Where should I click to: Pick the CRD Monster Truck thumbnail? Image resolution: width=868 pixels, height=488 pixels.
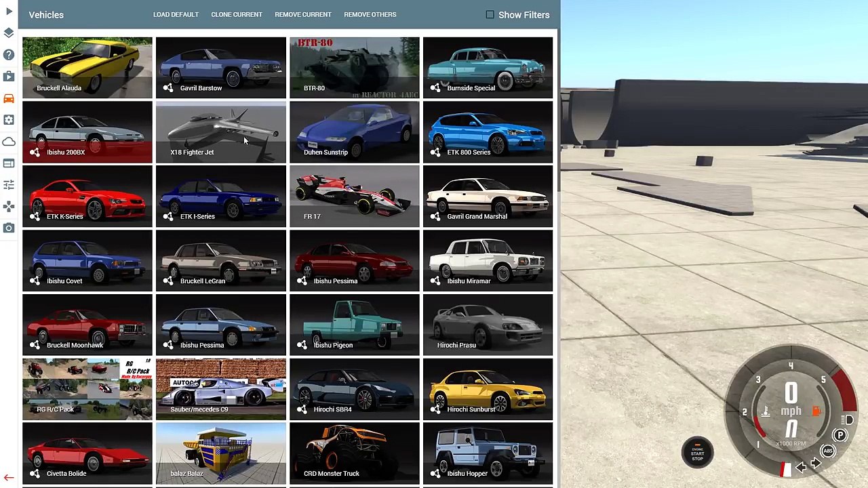355,453
